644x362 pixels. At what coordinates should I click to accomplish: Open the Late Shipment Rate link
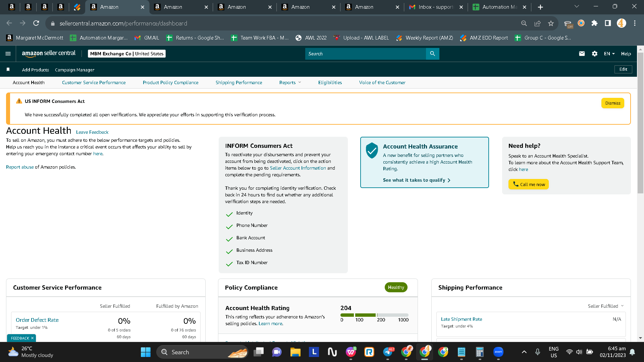pos(461,319)
